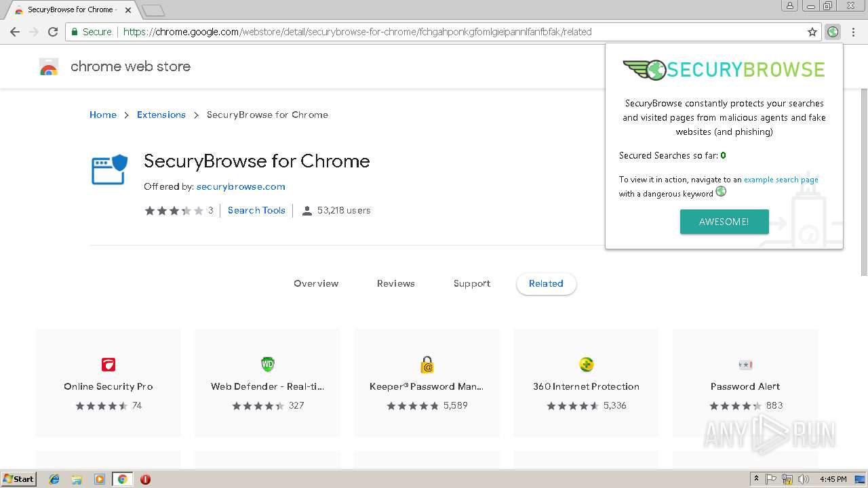This screenshot has height=488, width=868.
Task: Click the SecuryBrowse for Chrome heading
Action: click(257, 161)
